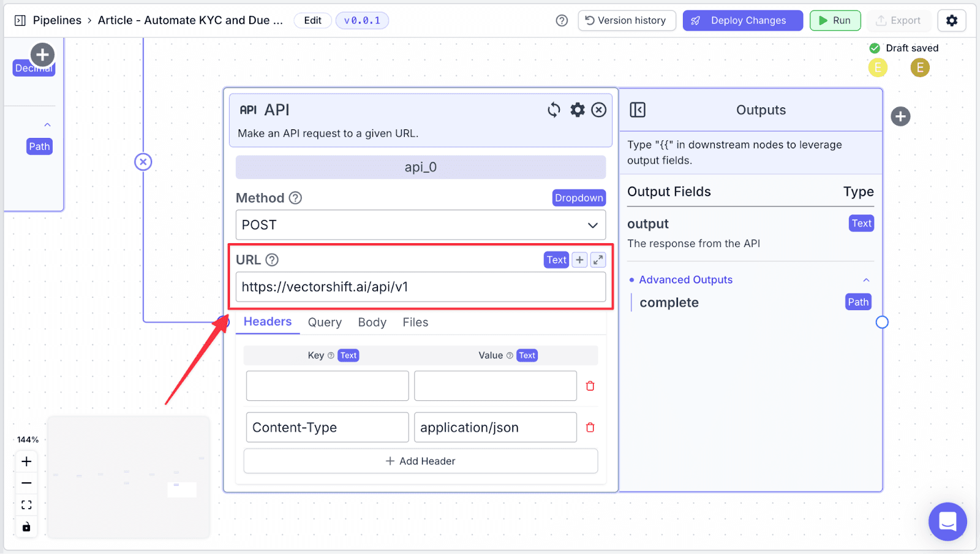Switch to the Headers tab
Viewport: 980px width, 554px height.
tap(268, 322)
